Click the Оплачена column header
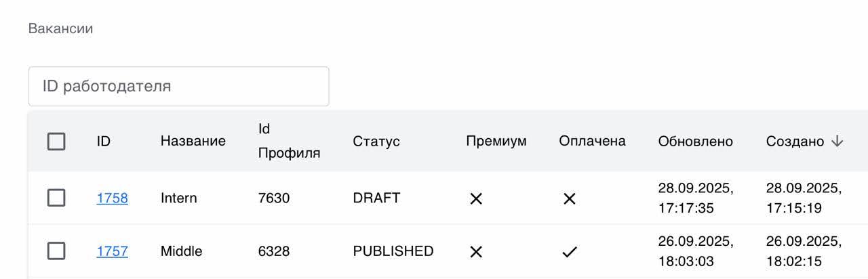868x279 pixels. pos(592,141)
